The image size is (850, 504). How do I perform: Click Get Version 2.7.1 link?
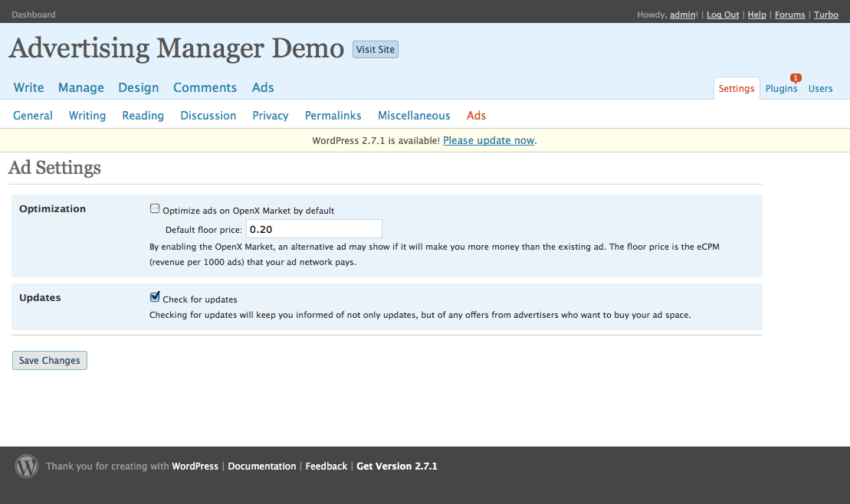click(x=397, y=466)
